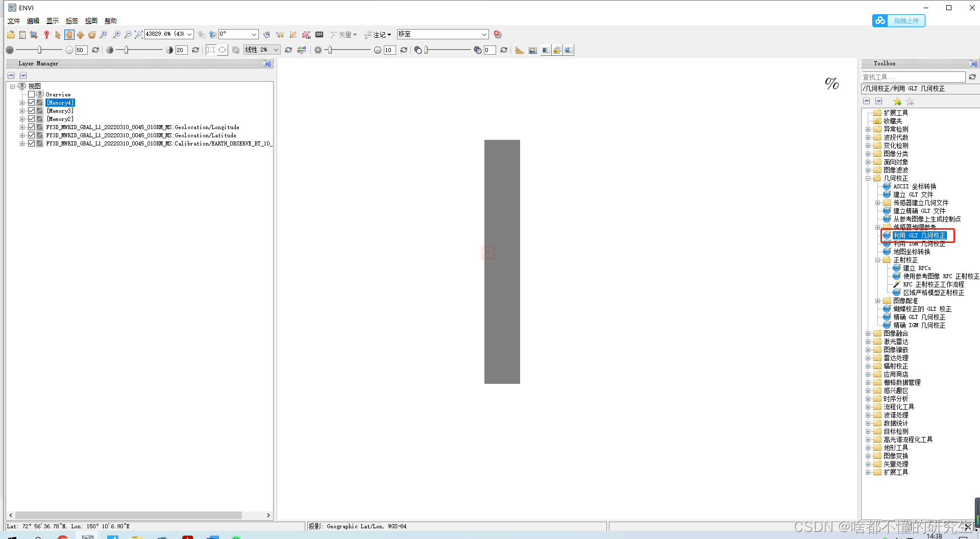The image size is (980, 539).
Task: Click the Swipe view icon
Action: [x=569, y=50]
